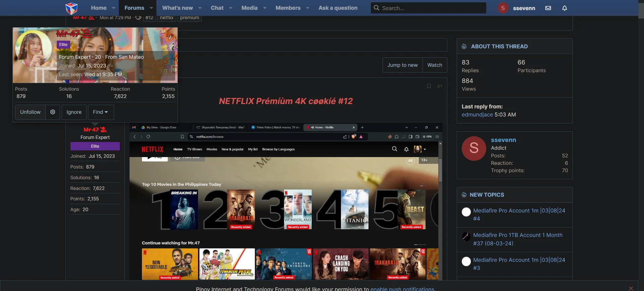Click the Watch thread button
644x291 pixels.
pos(435,65)
